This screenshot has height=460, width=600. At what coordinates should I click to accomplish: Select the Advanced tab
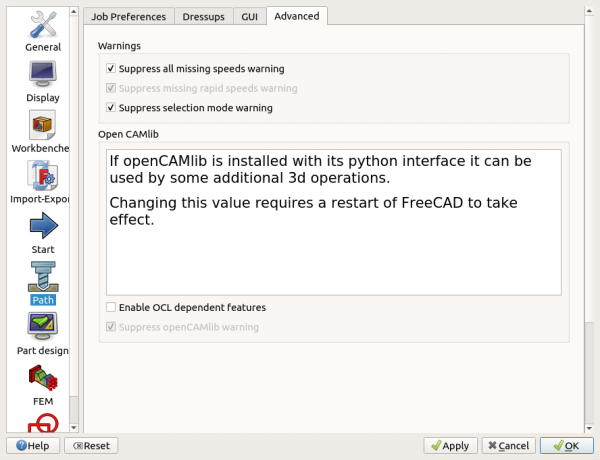[297, 16]
